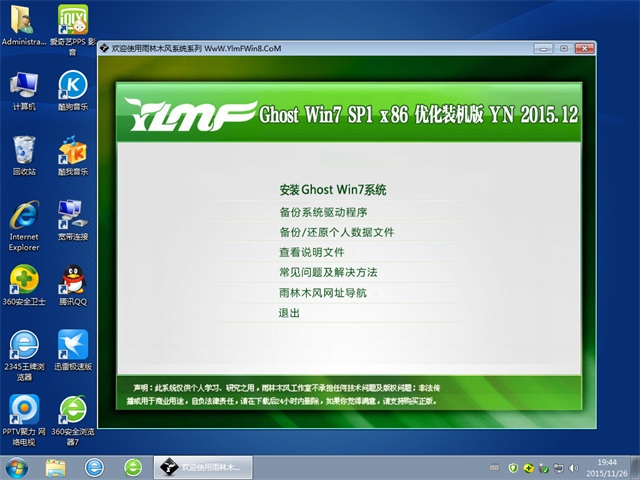Select 备份/还原个人数据文件 option
The image size is (640, 480).
click(337, 232)
